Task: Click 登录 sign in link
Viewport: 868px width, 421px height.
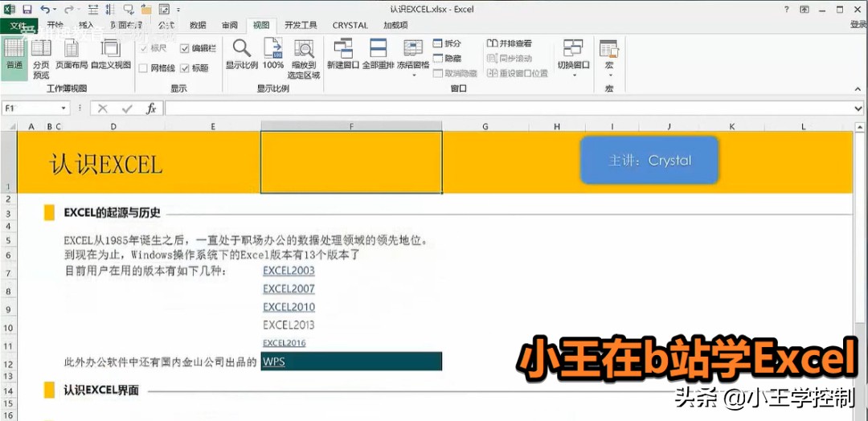Action: pyautogui.click(x=858, y=25)
